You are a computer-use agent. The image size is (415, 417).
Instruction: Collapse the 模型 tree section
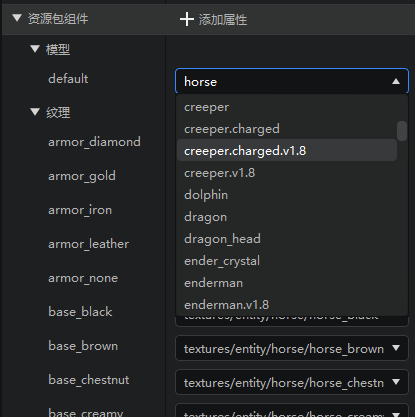click(35, 49)
